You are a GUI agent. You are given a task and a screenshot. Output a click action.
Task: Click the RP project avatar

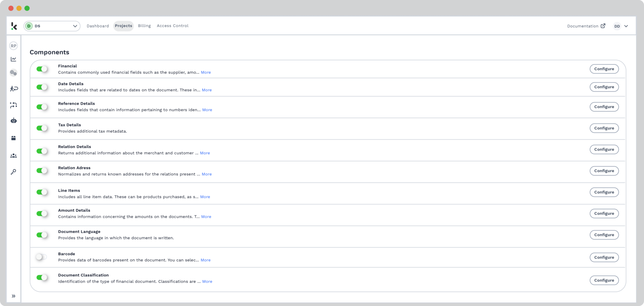[14, 46]
